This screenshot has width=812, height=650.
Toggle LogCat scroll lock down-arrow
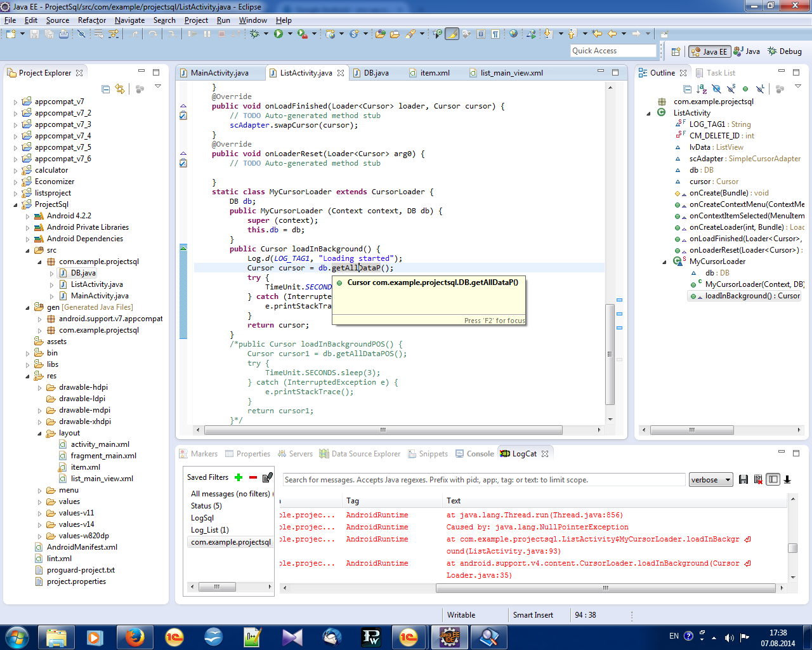(x=787, y=480)
